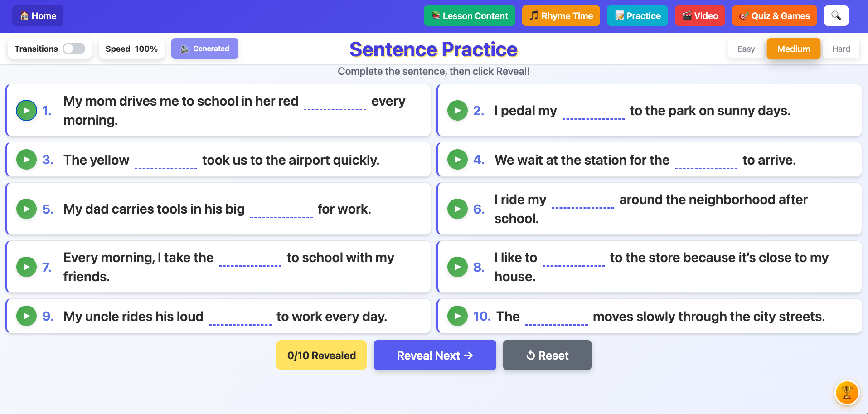Click the Generated indicator button

click(x=204, y=49)
